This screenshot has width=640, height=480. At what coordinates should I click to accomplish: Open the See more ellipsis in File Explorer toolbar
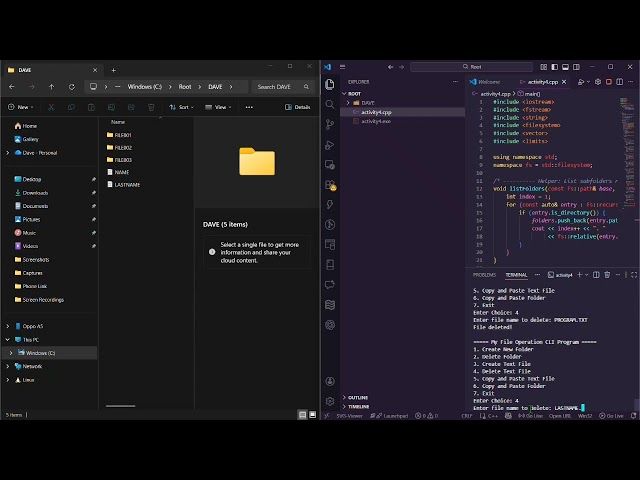[249, 107]
